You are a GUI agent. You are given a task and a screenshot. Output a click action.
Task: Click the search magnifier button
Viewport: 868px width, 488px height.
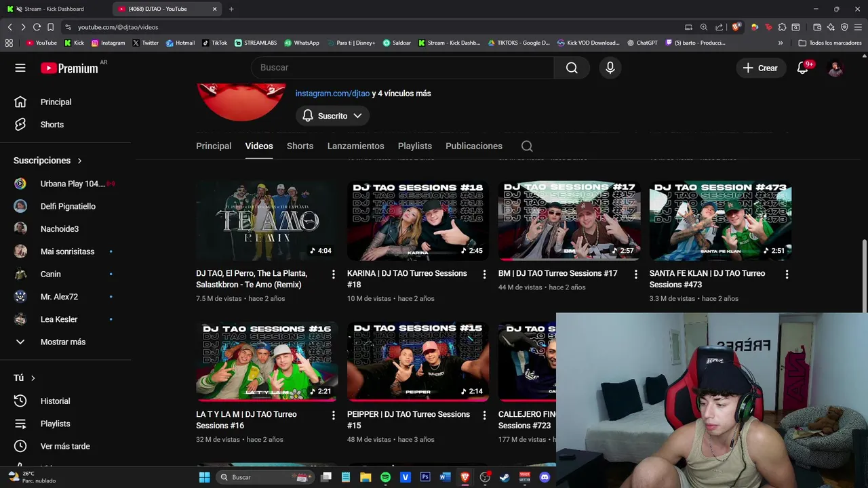pos(572,68)
